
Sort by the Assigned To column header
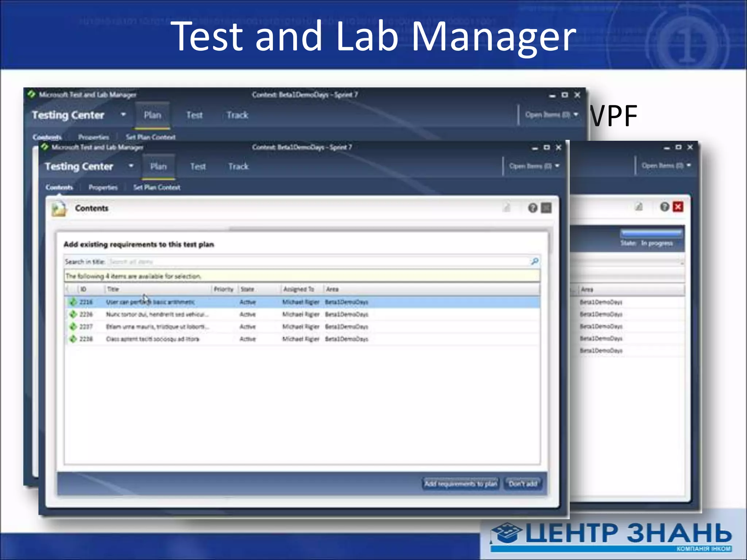point(302,289)
